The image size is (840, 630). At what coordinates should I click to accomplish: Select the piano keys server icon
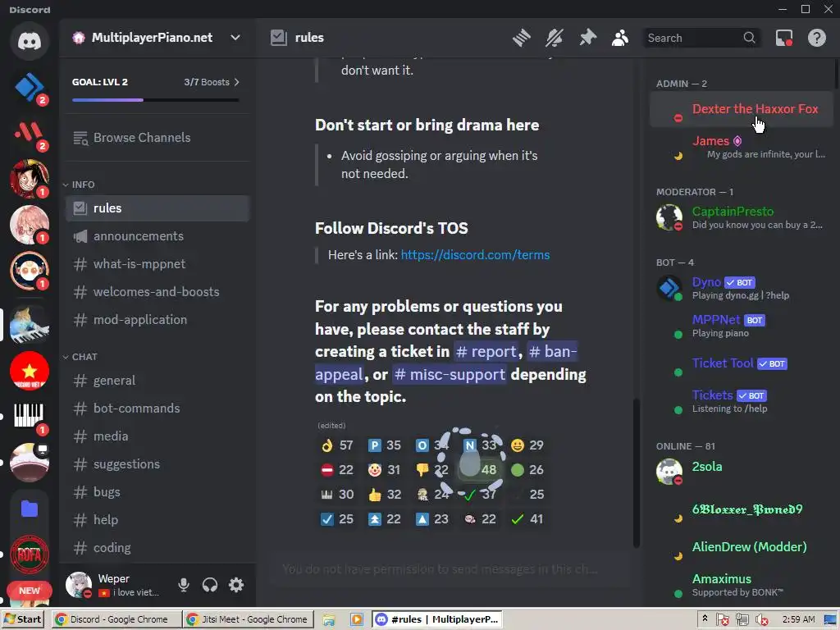click(30, 416)
